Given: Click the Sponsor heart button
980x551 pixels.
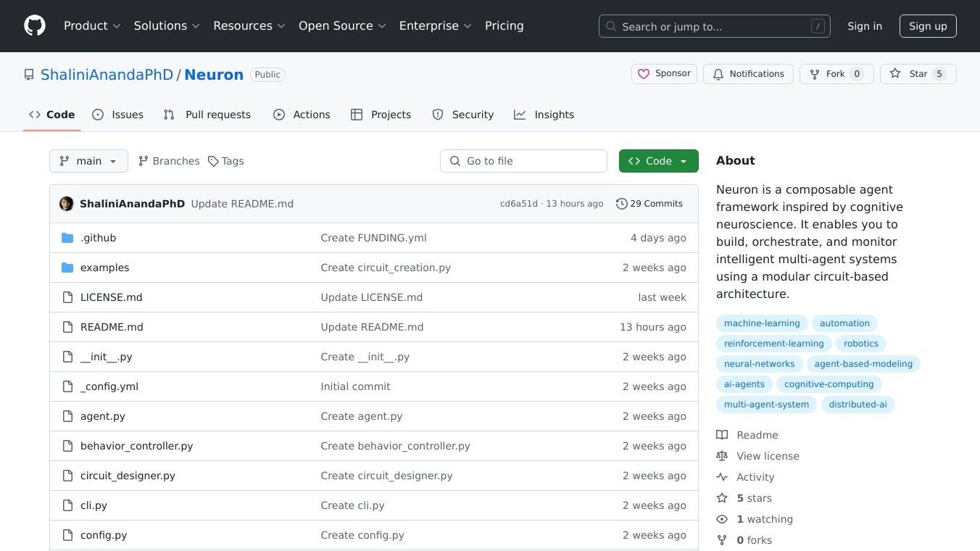Looking at the screenshot, I should (664, 74).
